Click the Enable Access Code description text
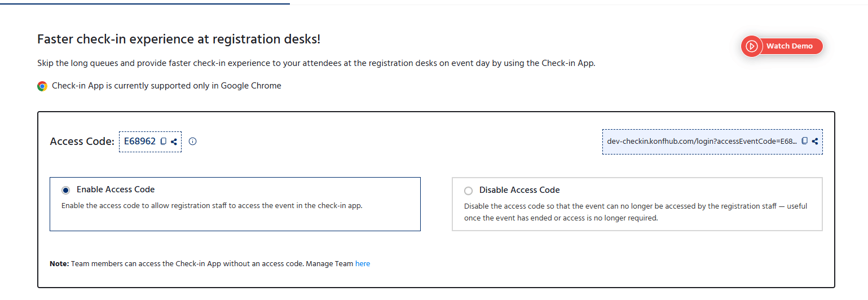This screenshot has width=868, height=300. 212,206
